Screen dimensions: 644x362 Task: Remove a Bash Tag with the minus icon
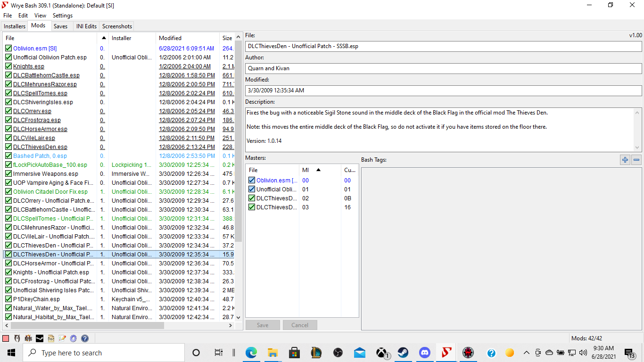click(636, 160)
